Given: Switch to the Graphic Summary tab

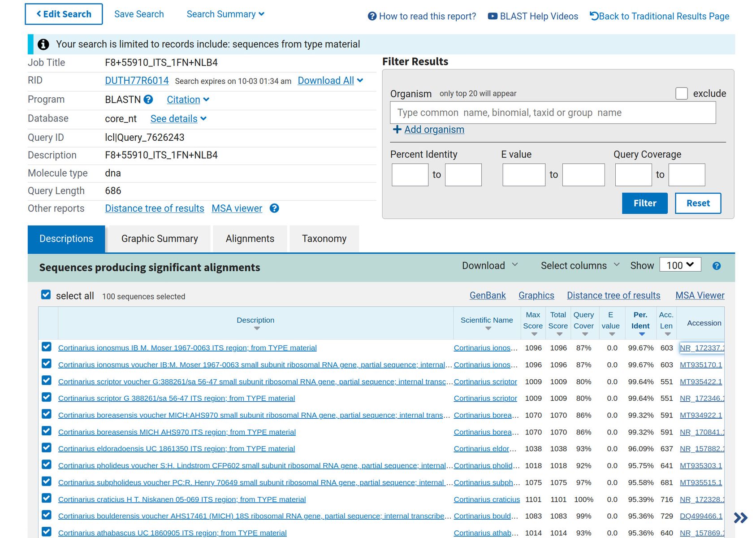Looking at the screenshot, I should (160, 239).
